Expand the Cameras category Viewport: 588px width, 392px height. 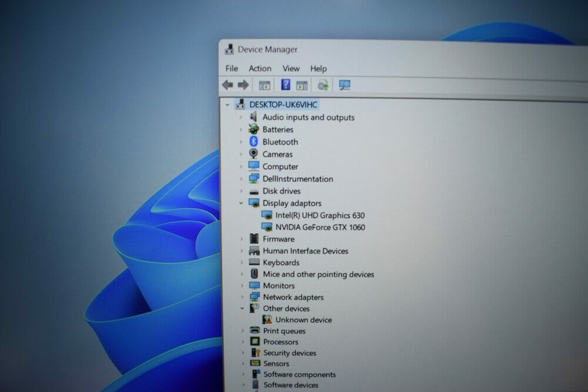pos(240,154)
